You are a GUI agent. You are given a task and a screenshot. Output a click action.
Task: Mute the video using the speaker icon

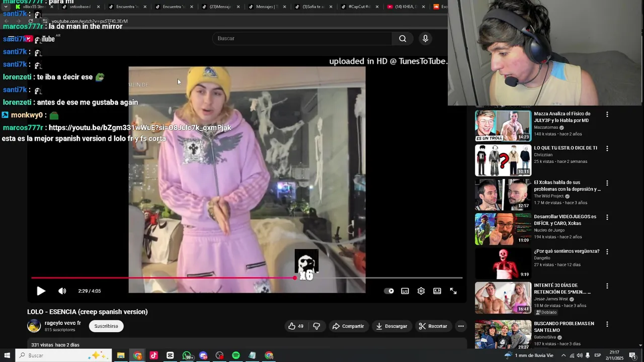tap(62, 291)
